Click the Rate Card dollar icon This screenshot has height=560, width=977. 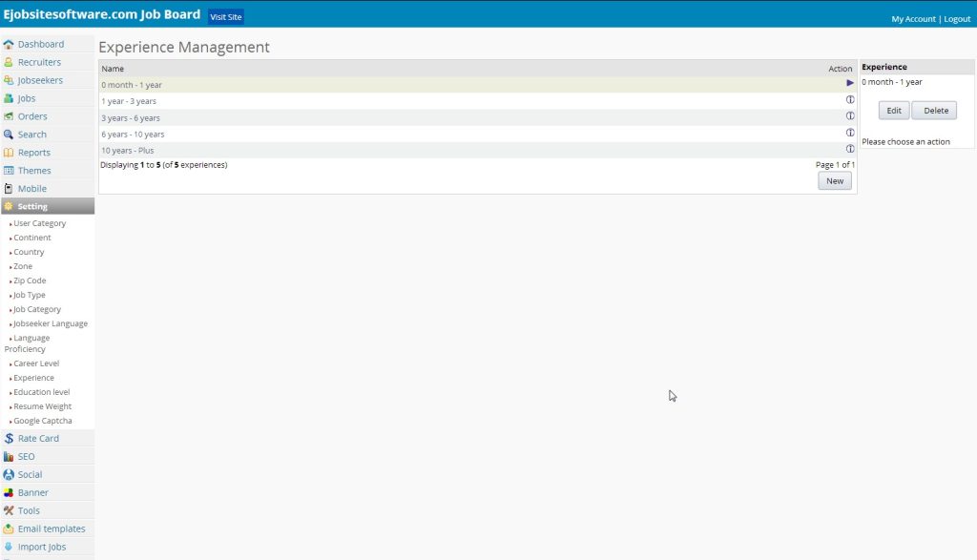pyautogui.click(x=9, y=439)
